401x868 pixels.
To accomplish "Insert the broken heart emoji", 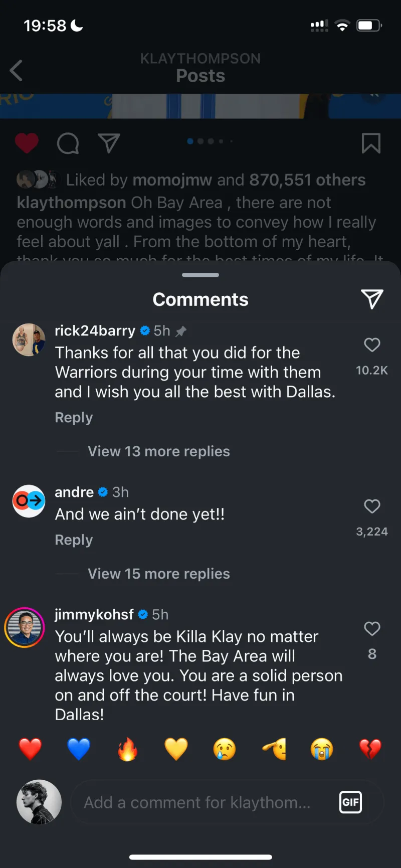I will coord(370,749).
